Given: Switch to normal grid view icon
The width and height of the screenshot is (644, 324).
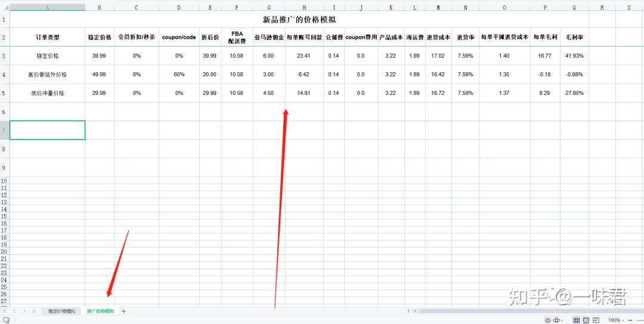Looking at the screenshot, I should click(x=577, y=320).
